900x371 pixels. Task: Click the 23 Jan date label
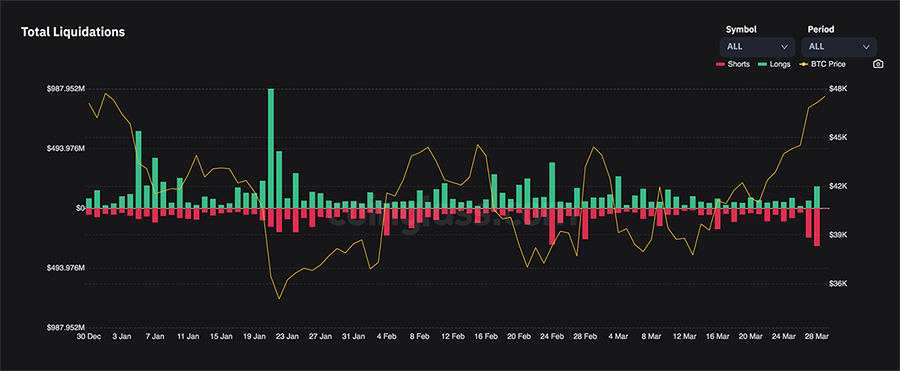pos(288,337)
